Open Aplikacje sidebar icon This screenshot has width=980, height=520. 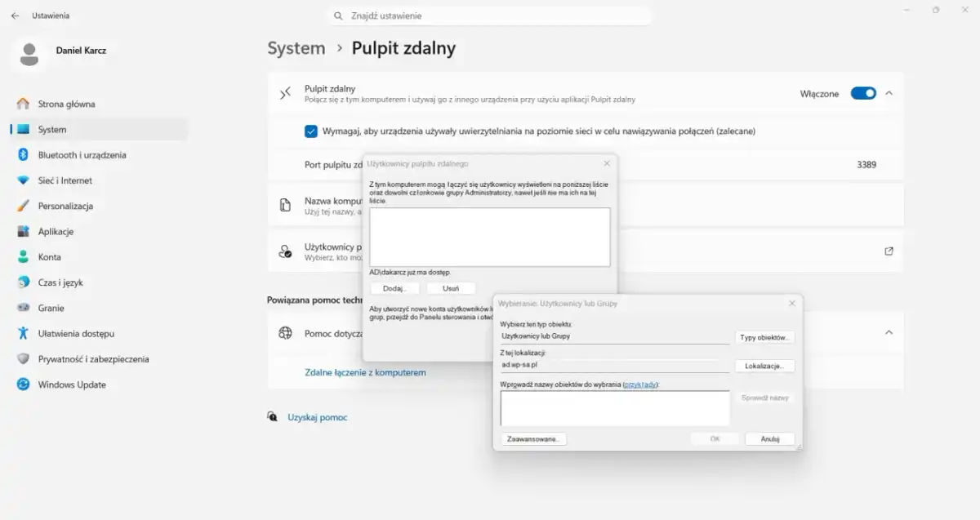[x=23, y=232]
